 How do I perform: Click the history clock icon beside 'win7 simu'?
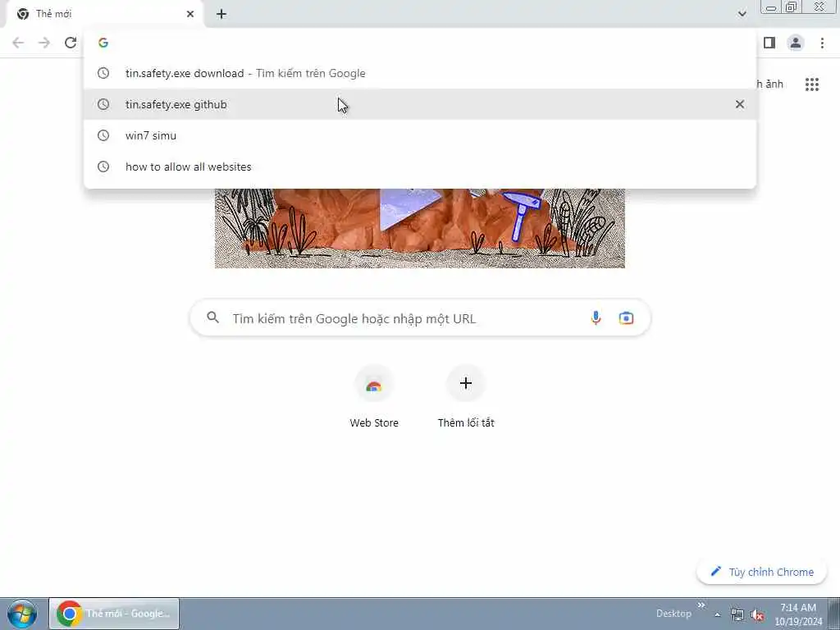coord(103,135)
